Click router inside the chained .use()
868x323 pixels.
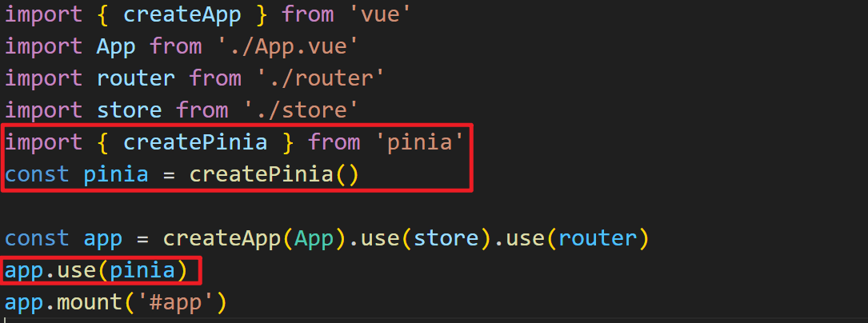pos(597,238)
